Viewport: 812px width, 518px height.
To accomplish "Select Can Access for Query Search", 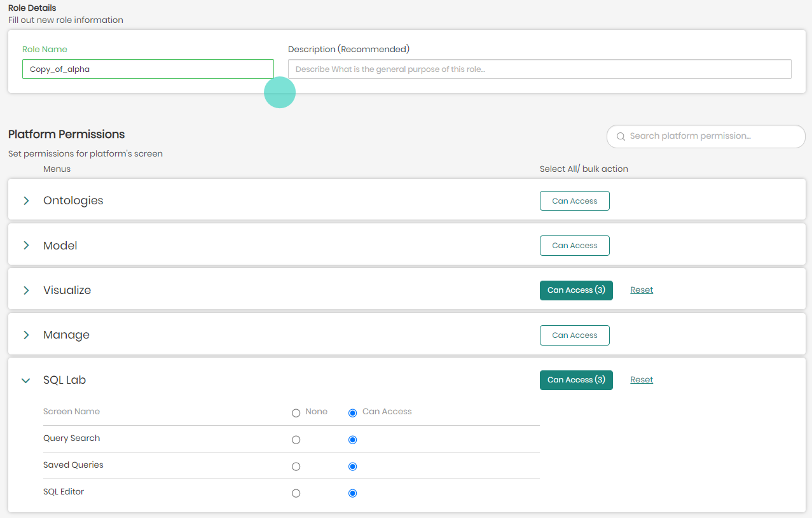I will (352, 439).
